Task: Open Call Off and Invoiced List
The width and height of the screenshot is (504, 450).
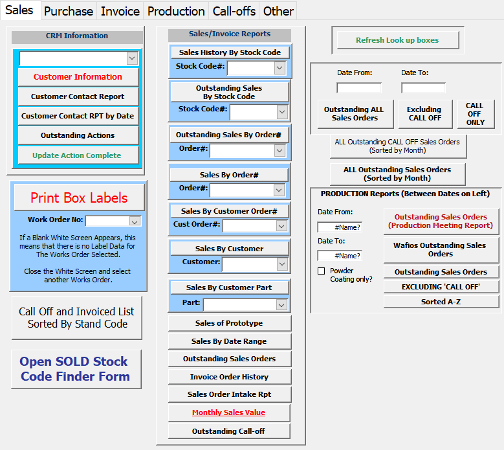Action: [77, 318]
